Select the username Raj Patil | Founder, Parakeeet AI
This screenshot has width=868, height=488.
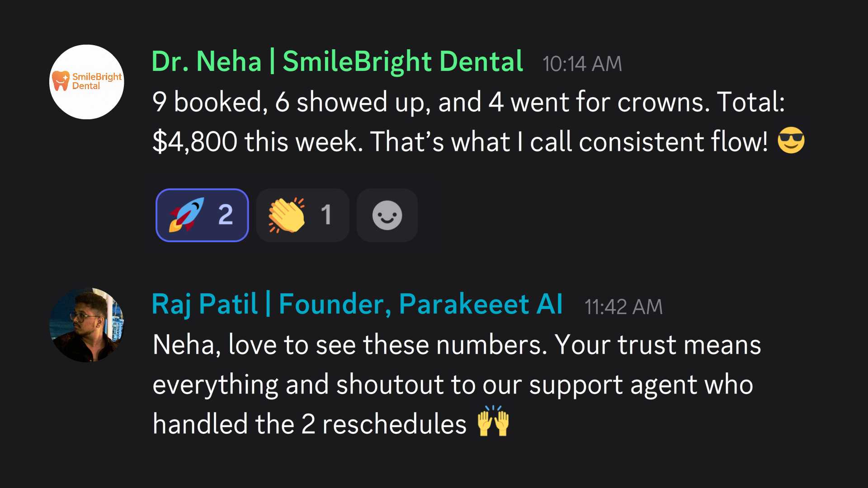[357, 304]
